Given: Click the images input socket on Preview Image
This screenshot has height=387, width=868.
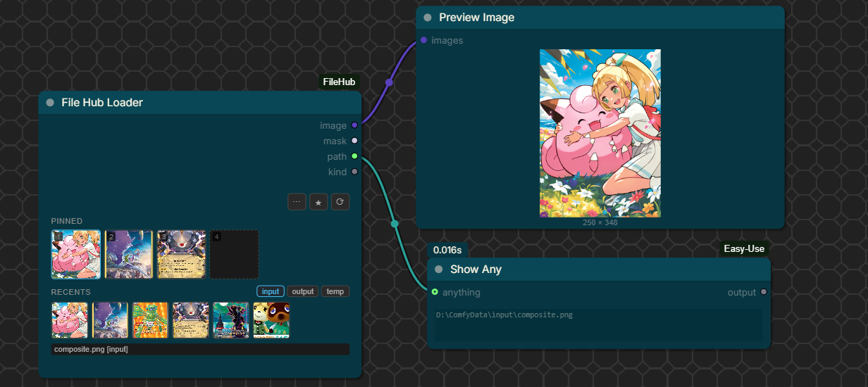Looking at the screenshot, I should click(423, 40).
